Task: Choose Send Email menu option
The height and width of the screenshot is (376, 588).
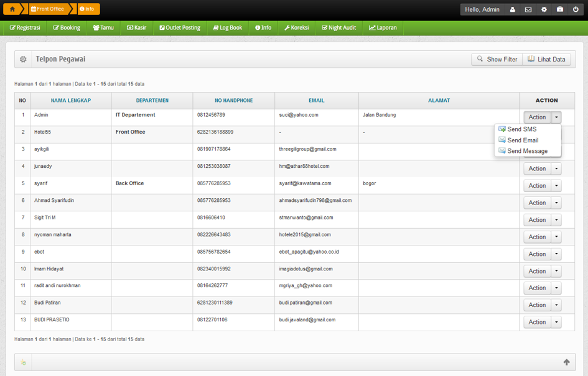Action: 523,140
